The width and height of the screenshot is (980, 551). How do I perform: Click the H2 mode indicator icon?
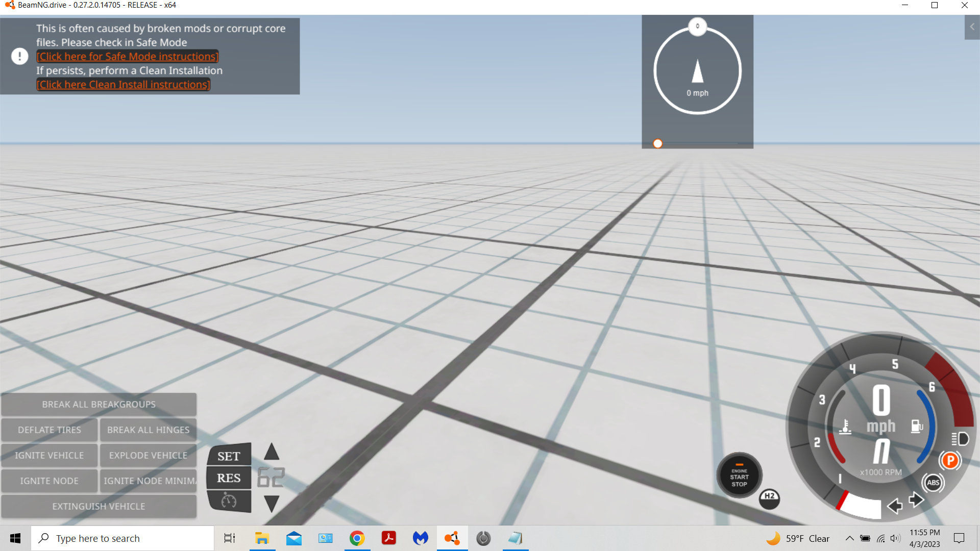pos(769,498)
